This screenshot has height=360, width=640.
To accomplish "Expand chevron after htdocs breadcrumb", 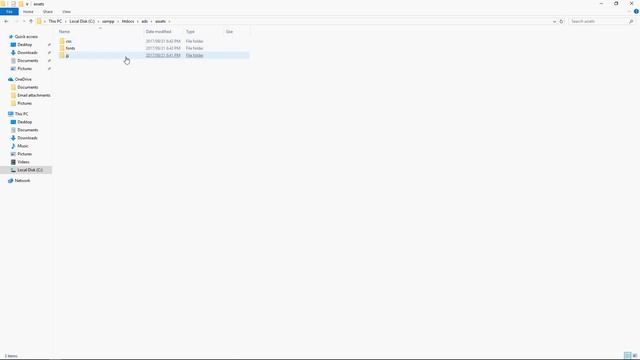I will coord(138,21).
